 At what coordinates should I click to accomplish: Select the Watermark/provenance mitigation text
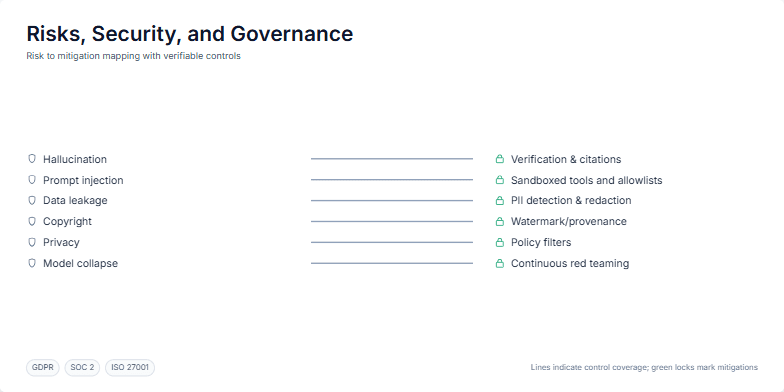point(568,222)
